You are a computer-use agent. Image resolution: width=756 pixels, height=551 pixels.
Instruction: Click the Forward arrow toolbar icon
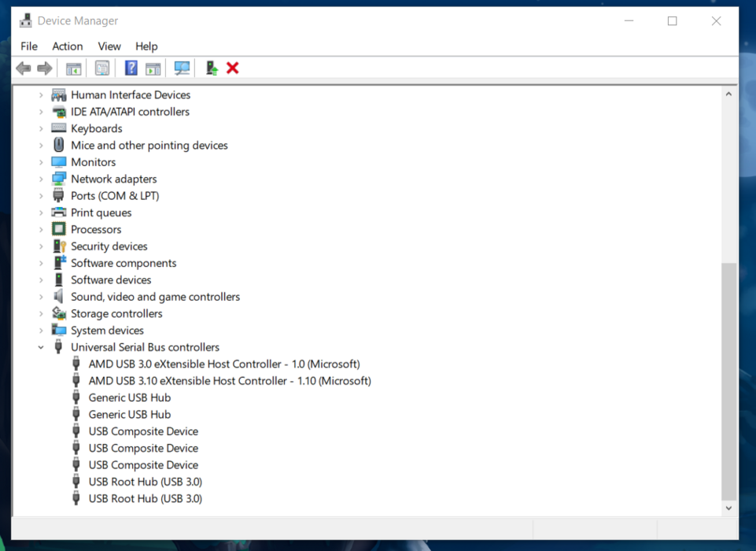tap(45, 68)
